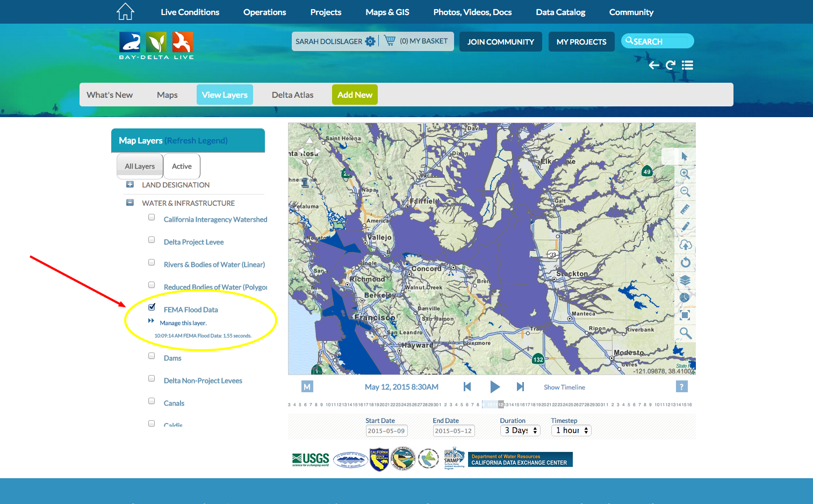Screen dimensions: 813x504
Task: Click JOIN COMMUNITY button
Action: (x=501, y=41)
